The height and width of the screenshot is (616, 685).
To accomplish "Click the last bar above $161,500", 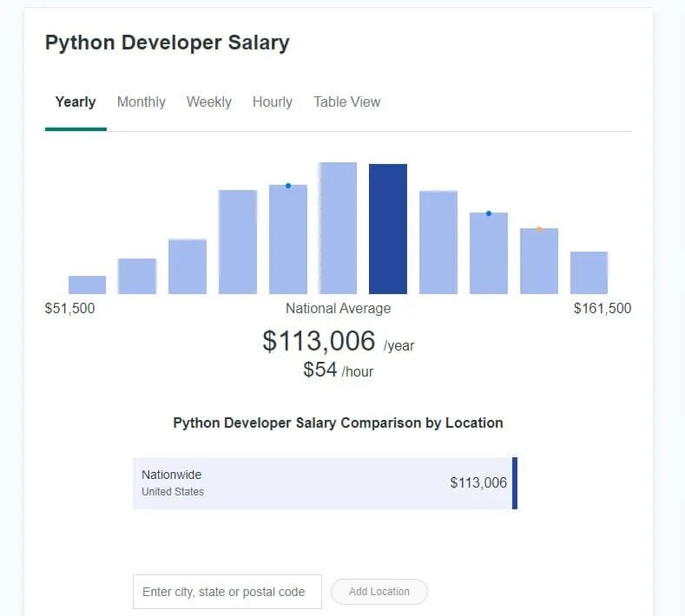I will click(x=589, y=272).
